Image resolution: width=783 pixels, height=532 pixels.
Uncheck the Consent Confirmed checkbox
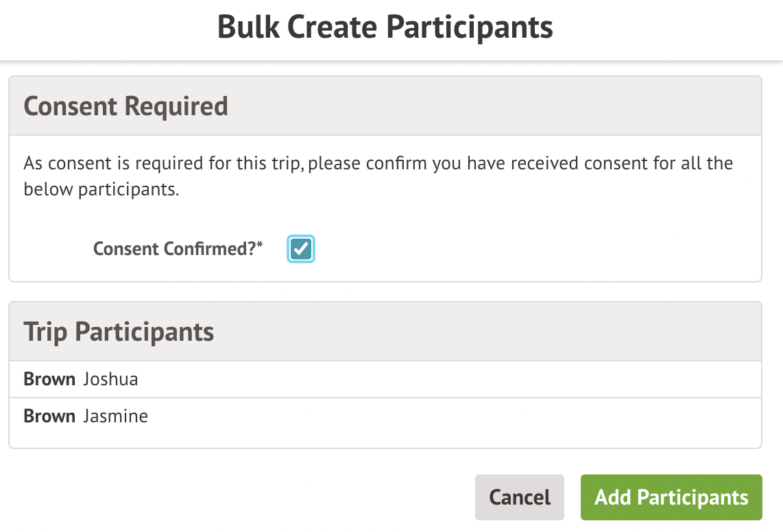300,249
